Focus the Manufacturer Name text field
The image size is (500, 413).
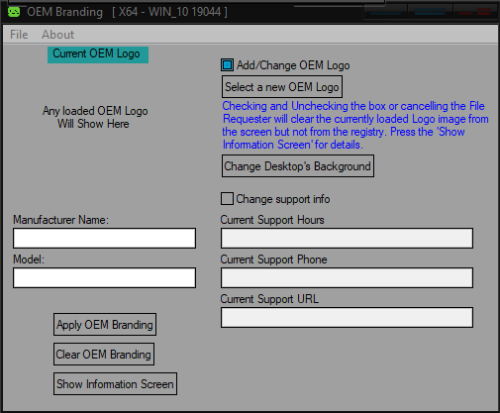tap(104, 238)
